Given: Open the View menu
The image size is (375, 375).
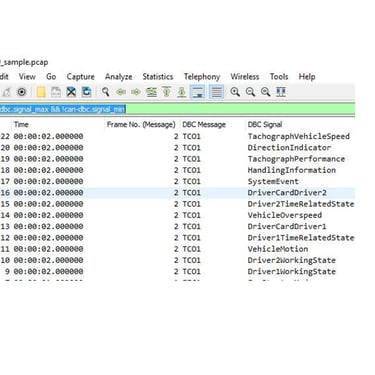Looking at the screenshot, I should [x=27, y=77].
